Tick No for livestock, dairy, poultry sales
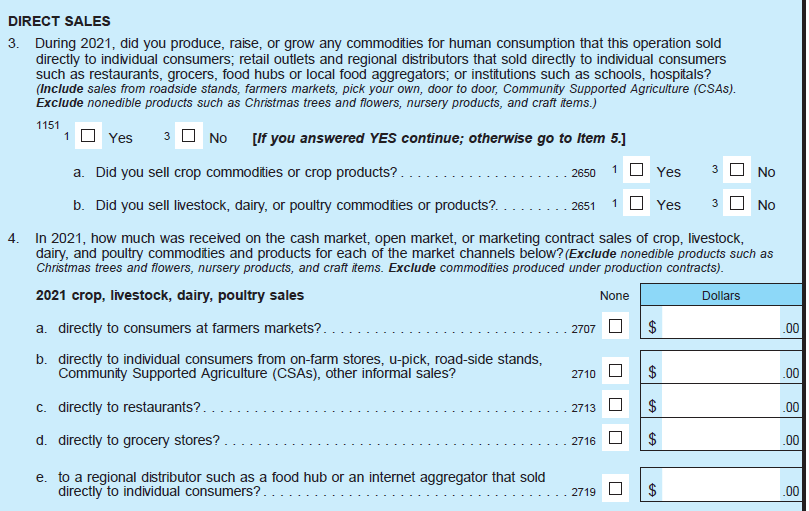 pyautogui.click(x=737, y=204)
